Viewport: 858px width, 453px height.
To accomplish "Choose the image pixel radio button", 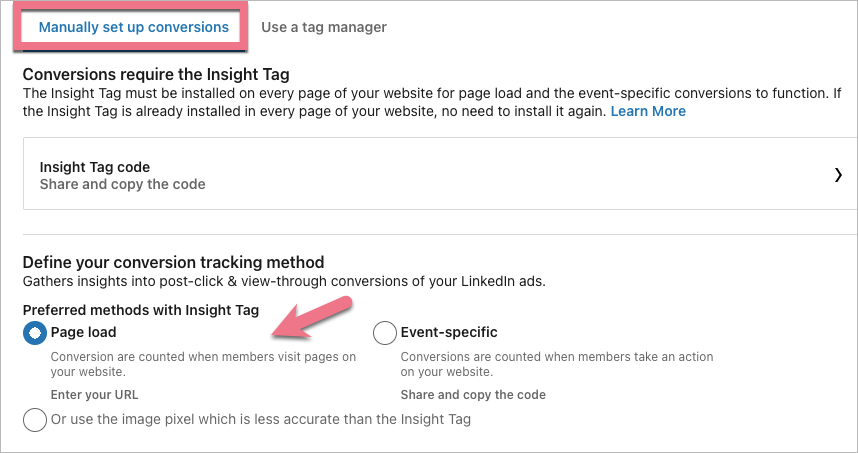I will (35, 419).
